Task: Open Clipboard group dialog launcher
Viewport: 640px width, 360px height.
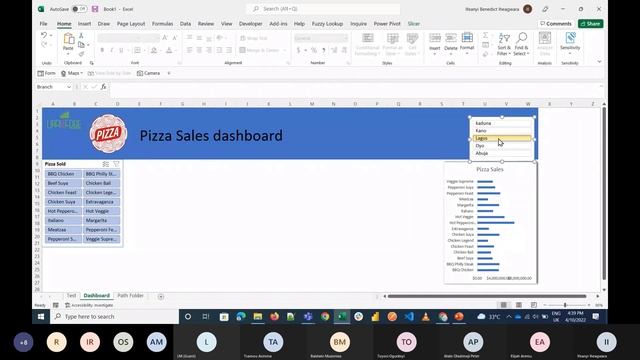Action: click(91, 63)
